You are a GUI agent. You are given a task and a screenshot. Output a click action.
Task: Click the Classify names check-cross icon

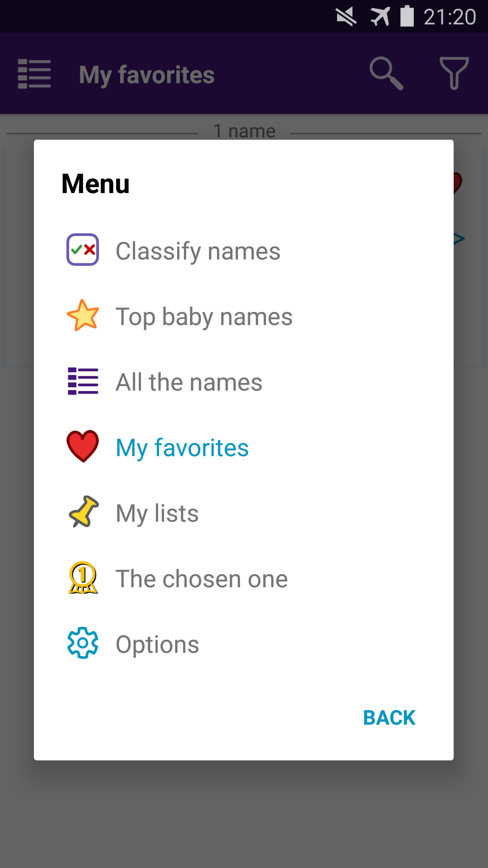click(83, 250)
